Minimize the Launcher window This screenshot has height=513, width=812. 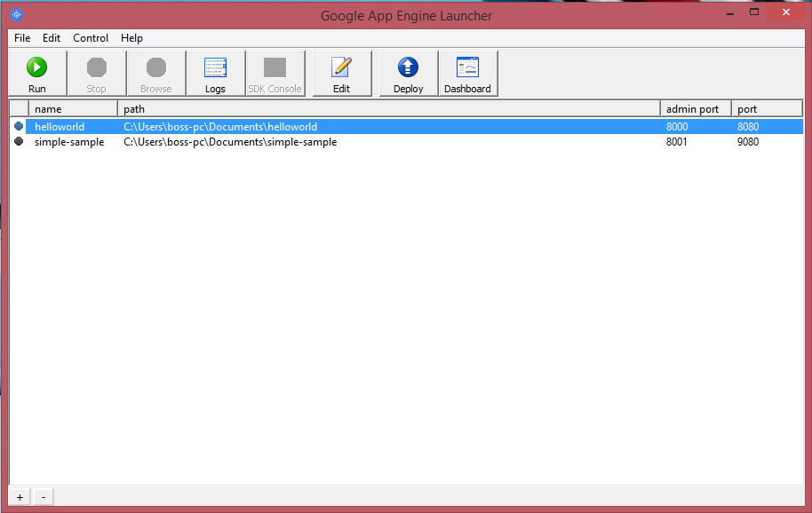click(x=730, y=13)
